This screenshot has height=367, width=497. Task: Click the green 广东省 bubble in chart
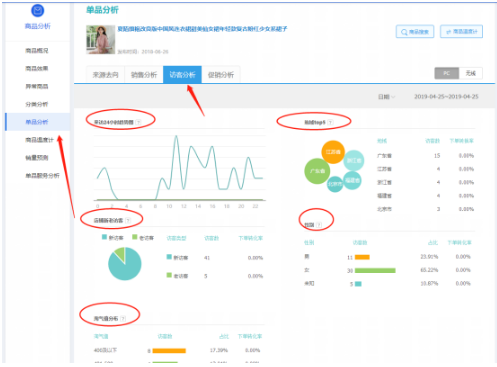point(317,171)
